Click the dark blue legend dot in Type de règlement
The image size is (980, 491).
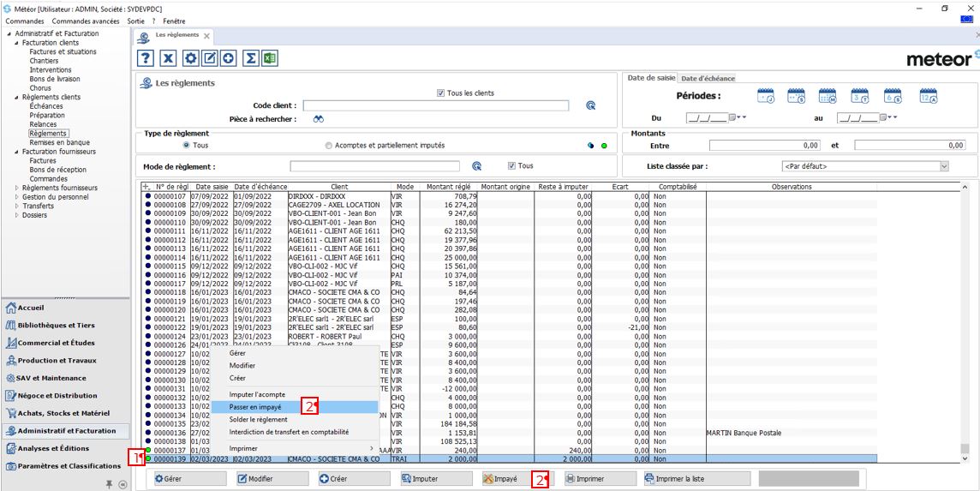590,146
